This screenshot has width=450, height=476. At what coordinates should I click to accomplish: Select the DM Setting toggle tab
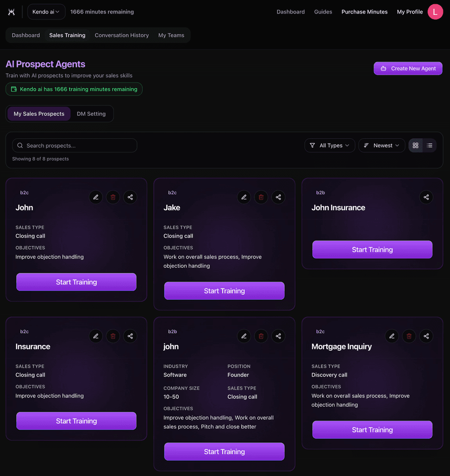pos(91,114)
